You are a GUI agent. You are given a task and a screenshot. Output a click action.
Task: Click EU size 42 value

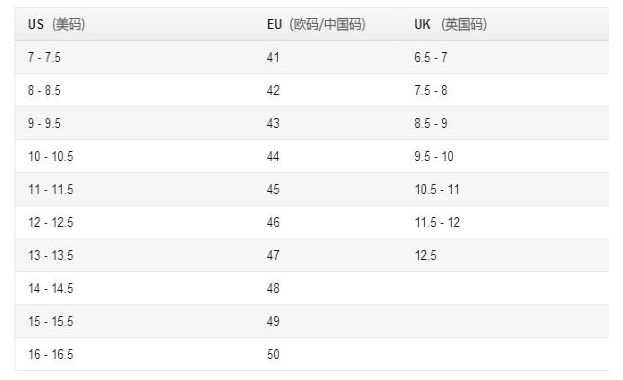click(273, 90)
